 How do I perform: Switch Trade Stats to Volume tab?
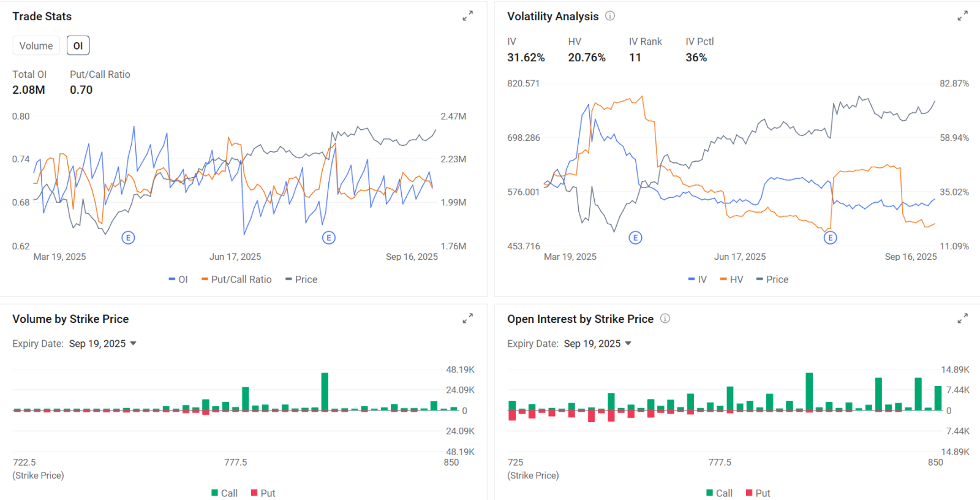click(x=36, y=46)
